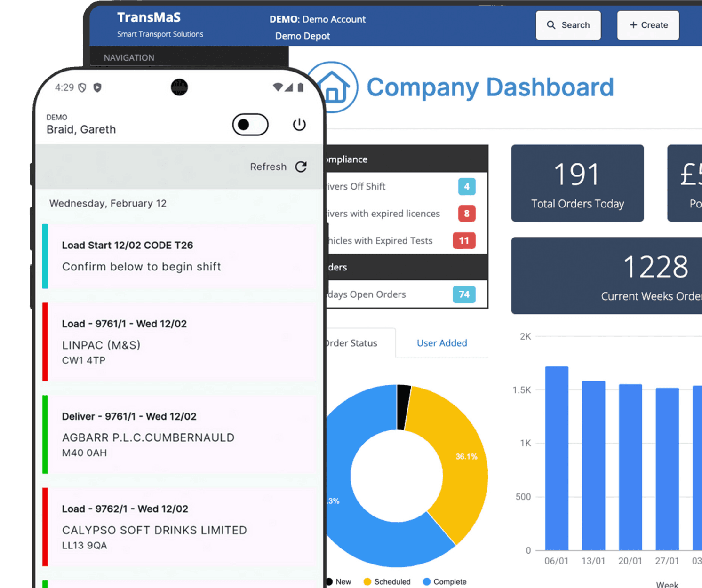Toggle the driver status switch on phone
Screen dimensions: 702x588
[250, 125]
